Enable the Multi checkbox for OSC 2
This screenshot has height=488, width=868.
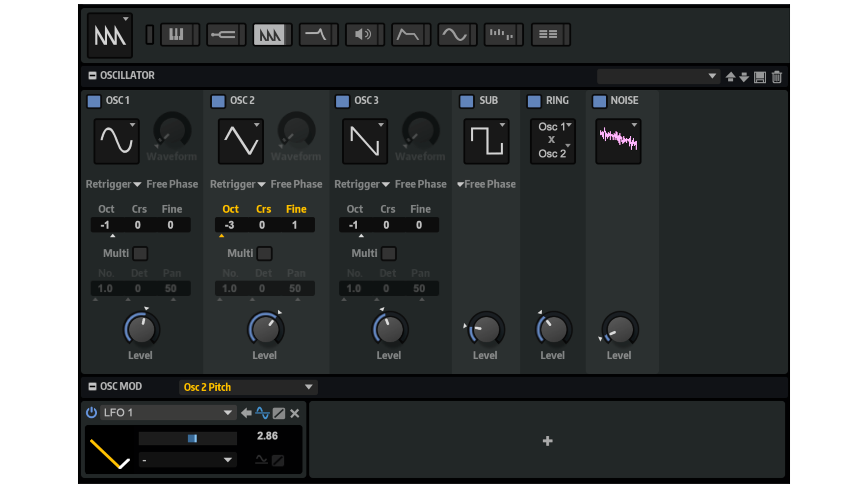pos(264,253)
